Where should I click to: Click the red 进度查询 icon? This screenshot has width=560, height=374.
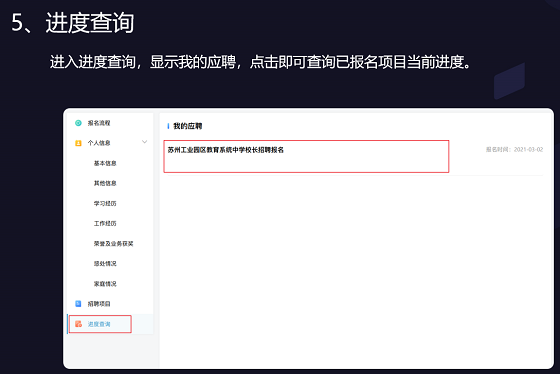[x=78, y=324]
